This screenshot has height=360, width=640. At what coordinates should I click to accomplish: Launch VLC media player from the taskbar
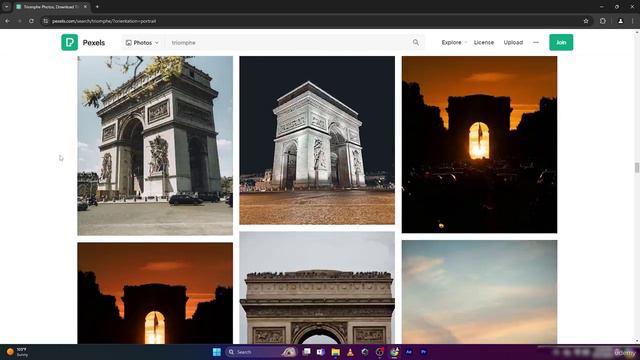tap(350, 352)
